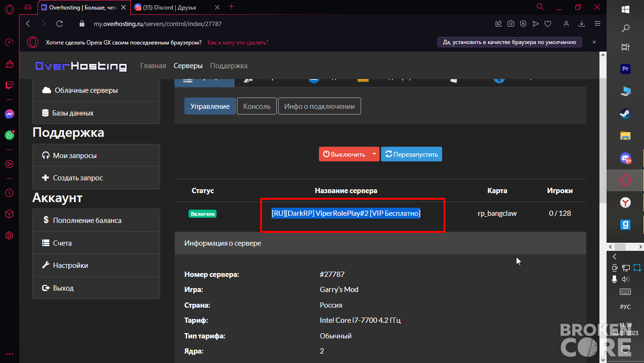Open the Easy Setup sliders icon
644x363 pixels.
click(x=598, y=24)
